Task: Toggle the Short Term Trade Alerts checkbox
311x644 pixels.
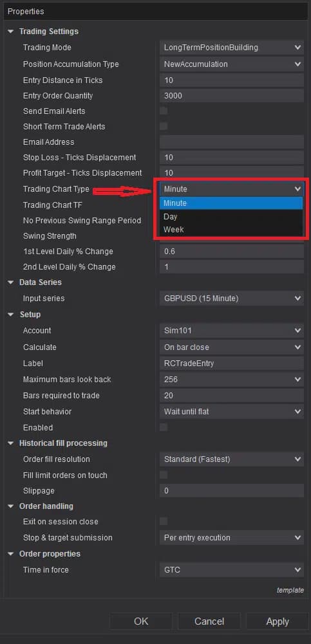Action: pyautogui.click(x=164, y=126)
